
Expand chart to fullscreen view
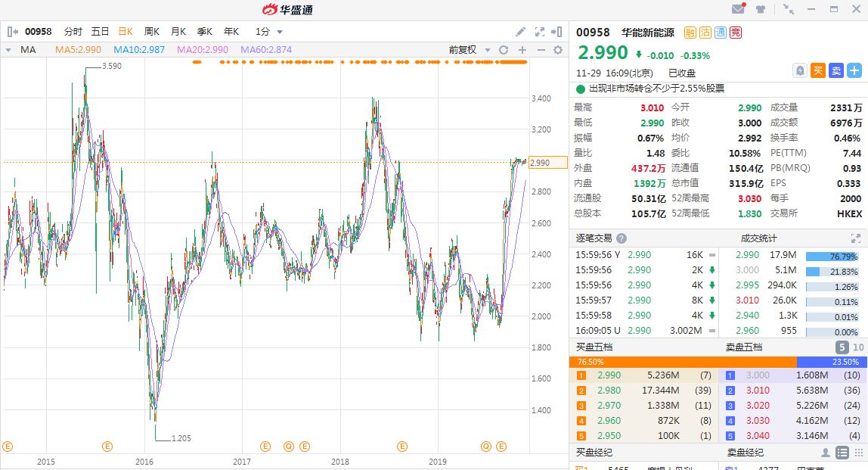(539, 32)
